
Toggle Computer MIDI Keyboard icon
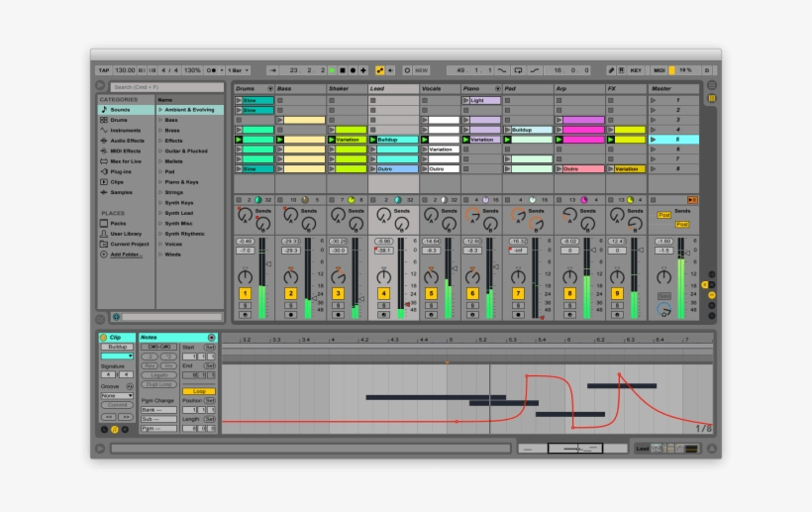621,70
